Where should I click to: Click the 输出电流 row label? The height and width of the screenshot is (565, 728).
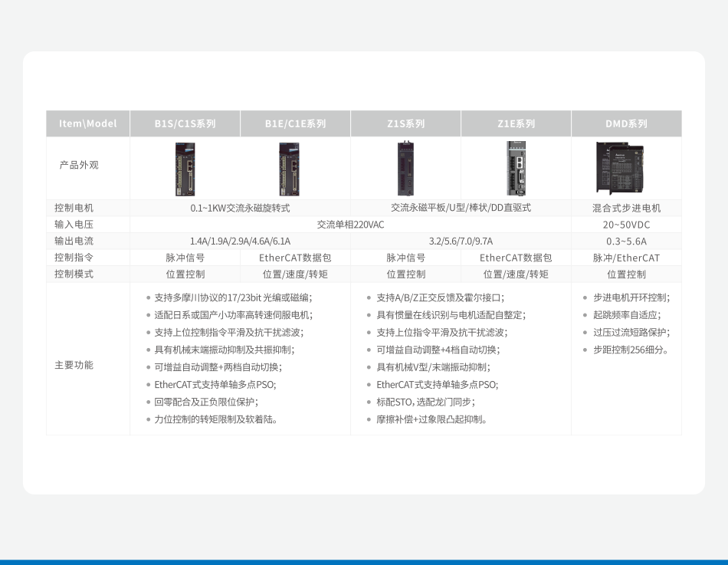coord(74,241)
